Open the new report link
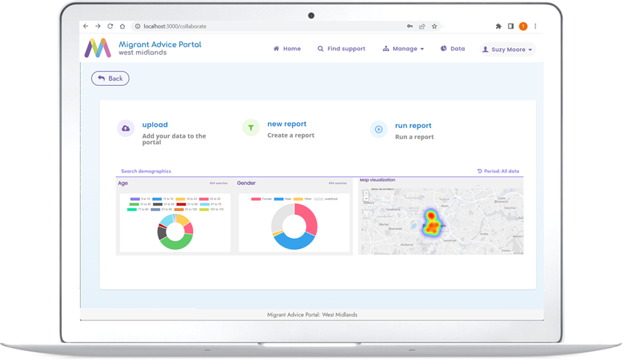The width and height of the screenshot is (628, 364). 287,124
